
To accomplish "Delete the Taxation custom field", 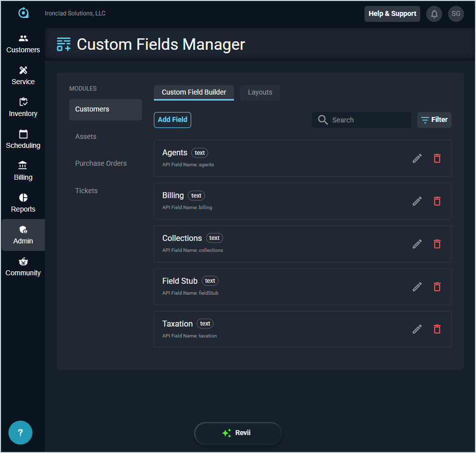I will point(437,329).
